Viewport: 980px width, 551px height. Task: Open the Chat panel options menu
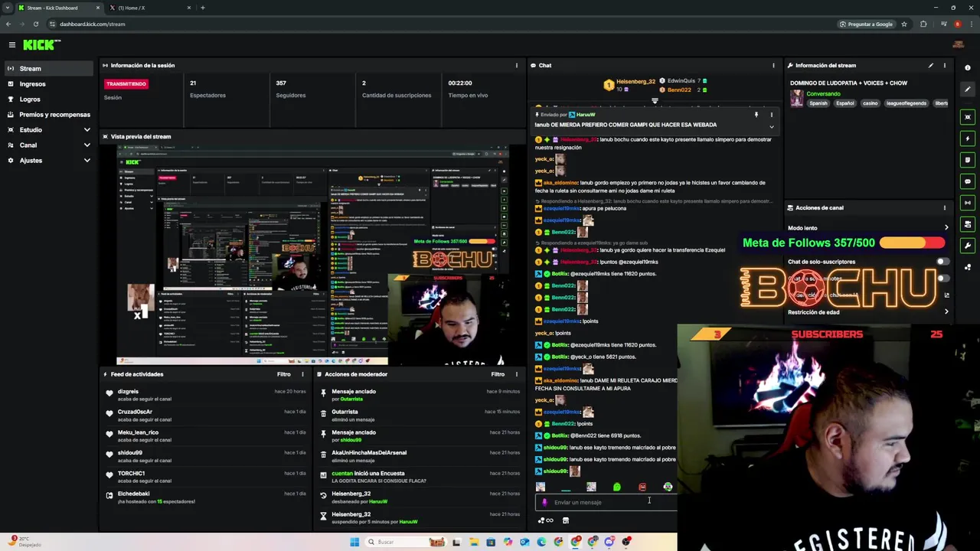(x=773, y=66)
